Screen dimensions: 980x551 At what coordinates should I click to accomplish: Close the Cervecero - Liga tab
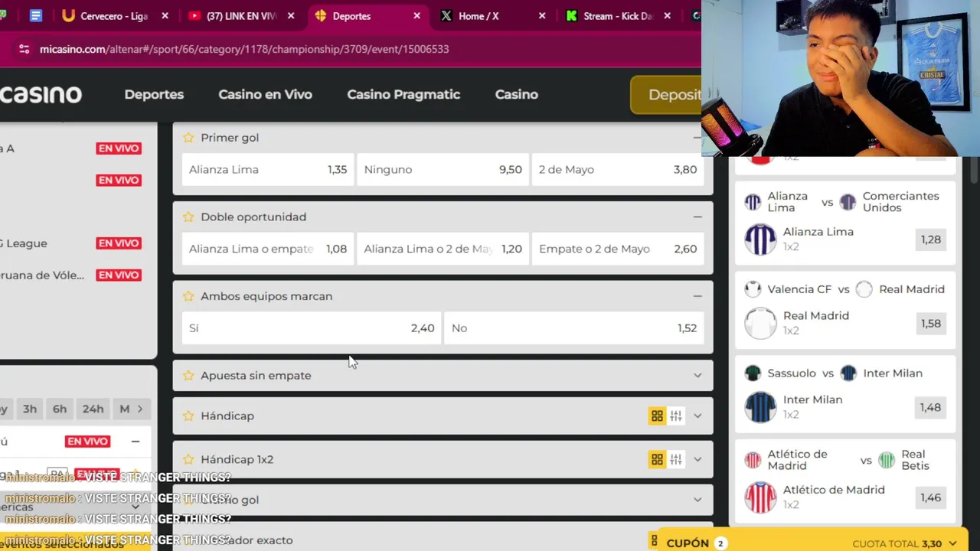[x=165, y=16]
